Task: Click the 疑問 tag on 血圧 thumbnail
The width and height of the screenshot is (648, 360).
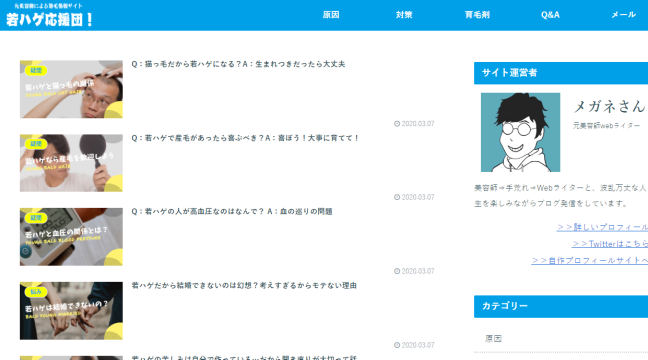Action: 36,218
